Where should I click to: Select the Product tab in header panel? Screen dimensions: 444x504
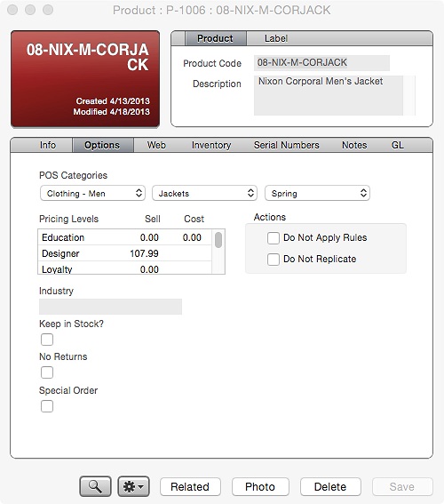point(216,38)
